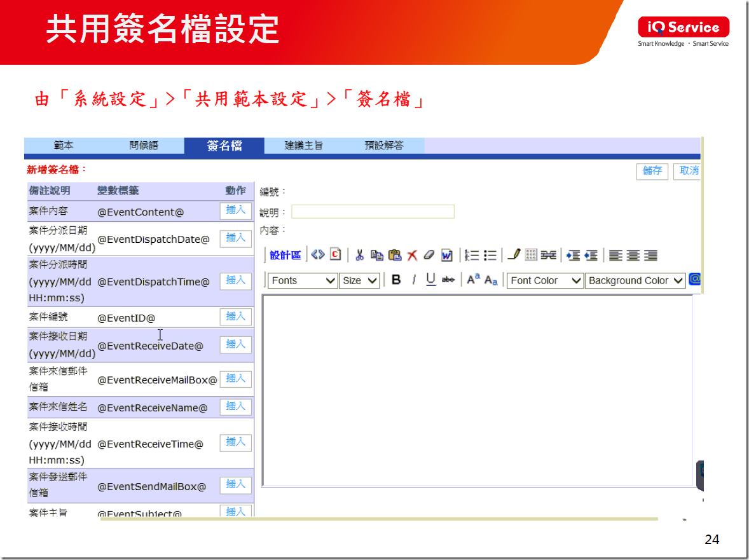The image size is (749, 560).
Task: Insert a bulleted list
Action: click(x=490, y=256)
